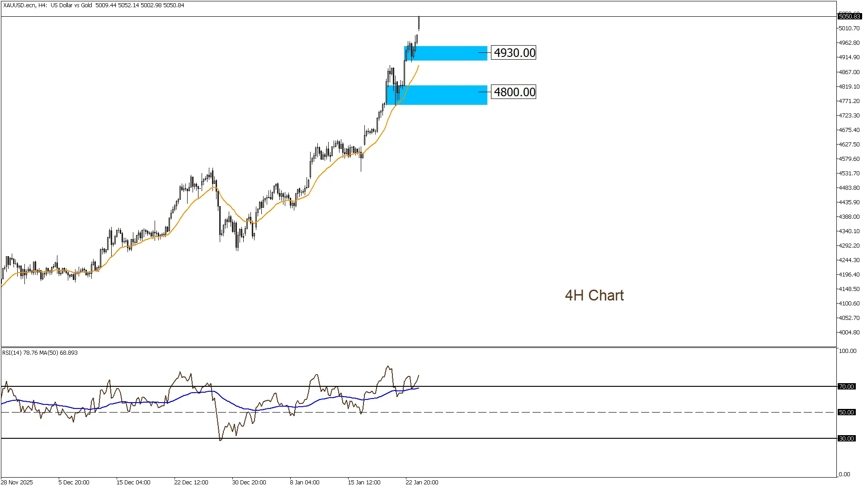Click the XAUUSD.ecn H4 chart title
The height and width of the screenshot is (488, 868).
coord(24,5)
